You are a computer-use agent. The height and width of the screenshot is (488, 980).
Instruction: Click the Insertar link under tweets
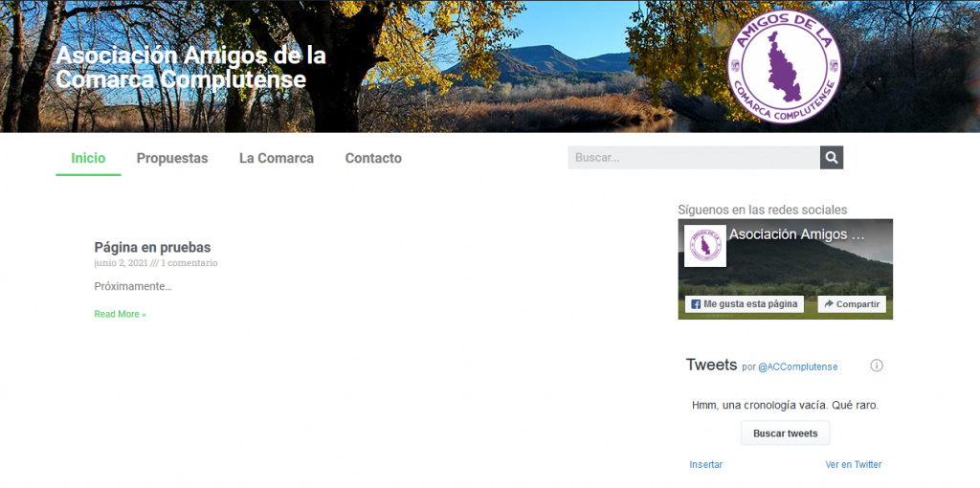705,465
